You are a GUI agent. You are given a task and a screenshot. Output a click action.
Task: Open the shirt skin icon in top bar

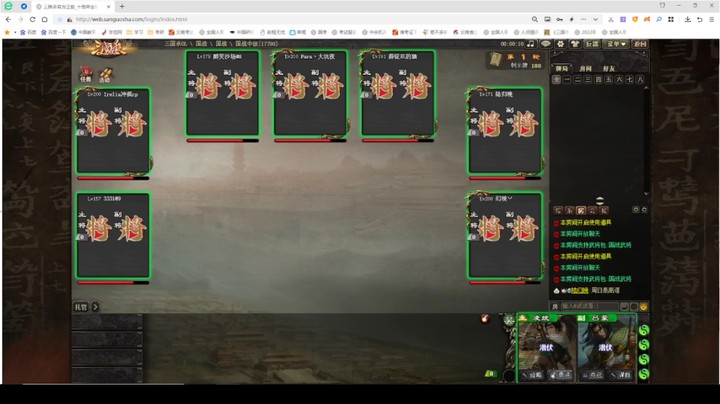click(575, 44)
